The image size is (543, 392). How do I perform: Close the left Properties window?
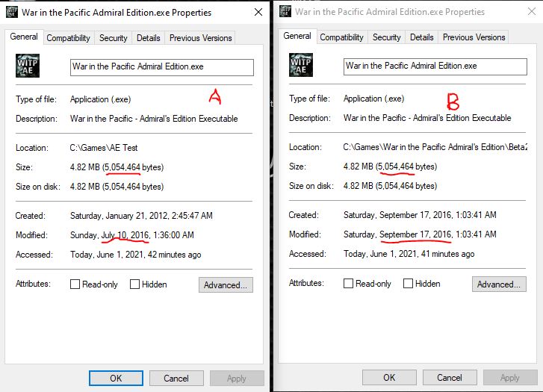pyautogui.click(x=258, y=13)
